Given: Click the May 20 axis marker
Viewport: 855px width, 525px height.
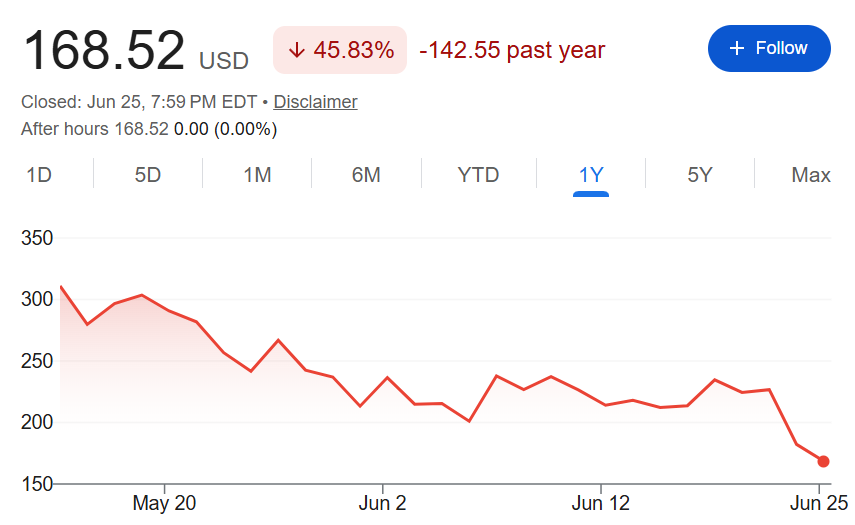Looking at the screenshot, I should click(164, 503).
